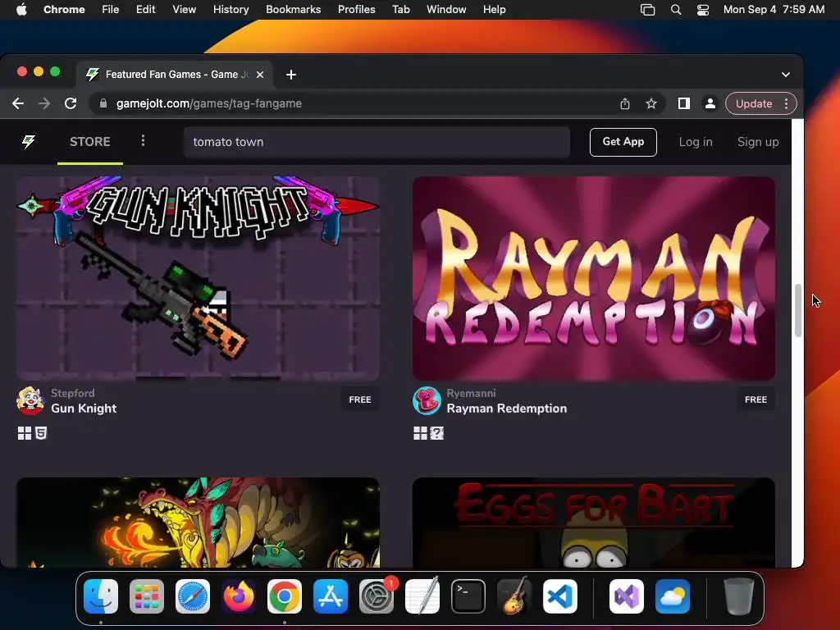840x630 pixels.
Task: Close the Featured Fan Games tab
Action: (260, 75)
